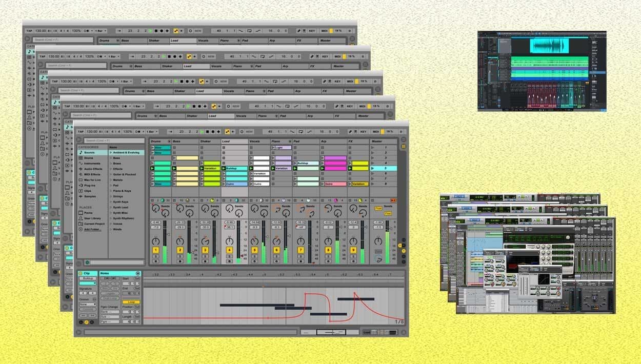Image resolution: width=641 pixels, height=364 pixels.
Task: Open the Groove None dropdown
Action: click(x=87, y=304)
